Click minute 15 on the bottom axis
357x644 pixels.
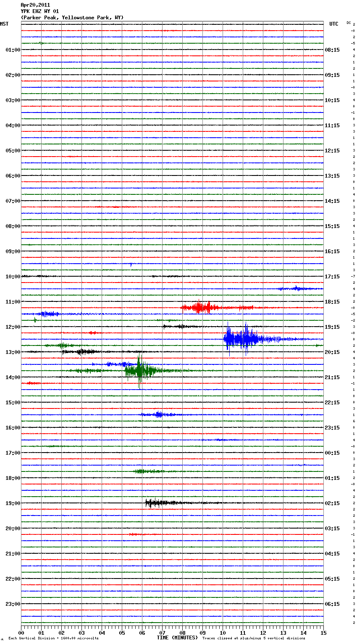click(323, 633)
